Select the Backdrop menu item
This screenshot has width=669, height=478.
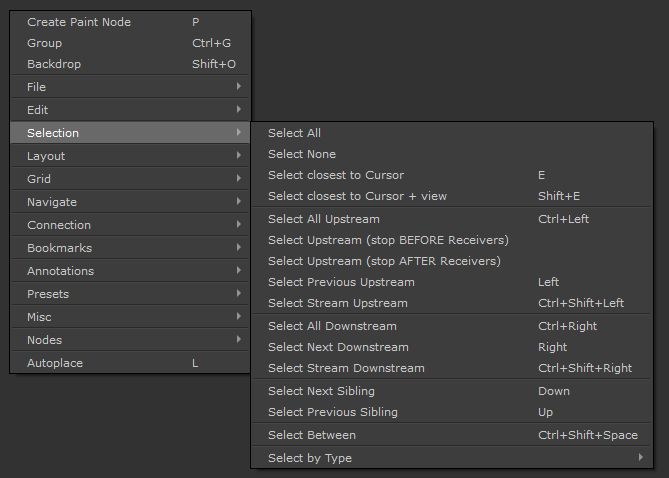tap(54, 64)
